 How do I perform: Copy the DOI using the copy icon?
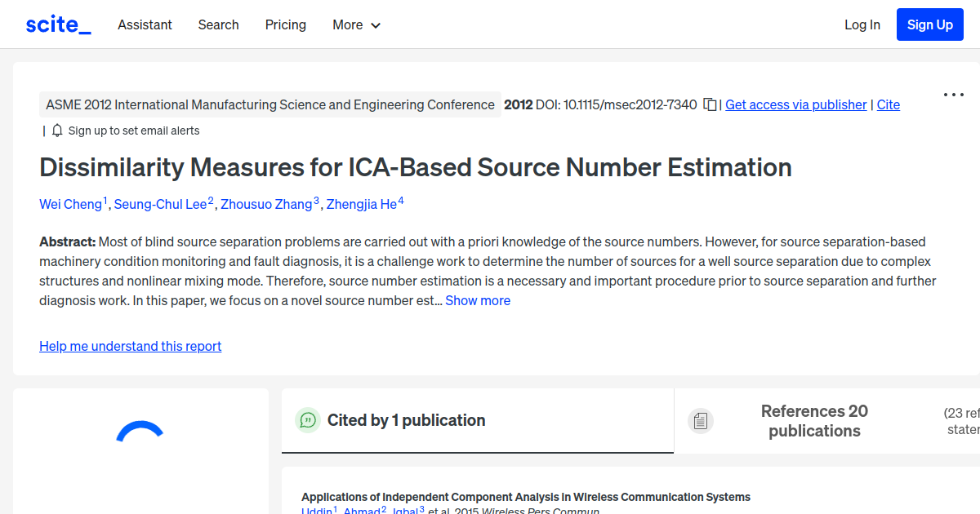(710, 104)
